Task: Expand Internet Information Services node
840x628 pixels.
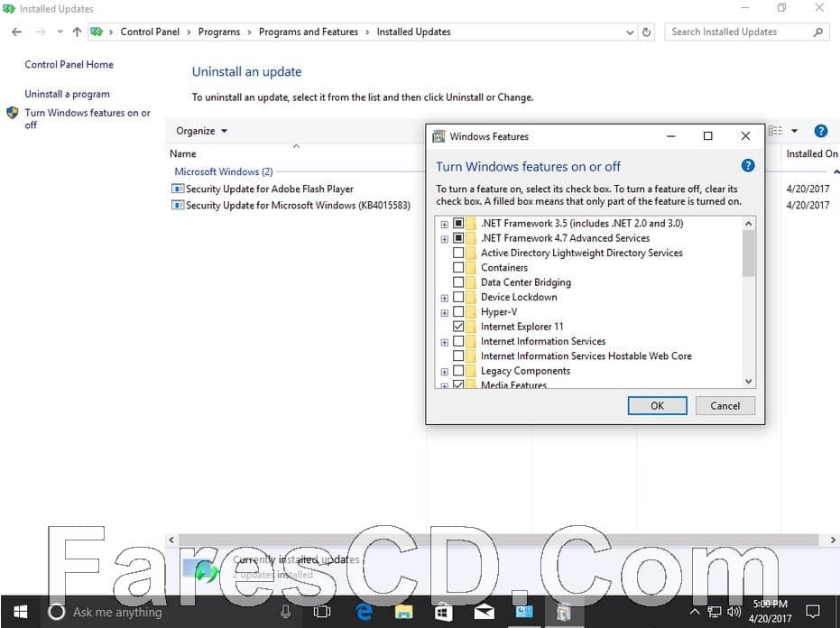Action: tap(445, 342)
